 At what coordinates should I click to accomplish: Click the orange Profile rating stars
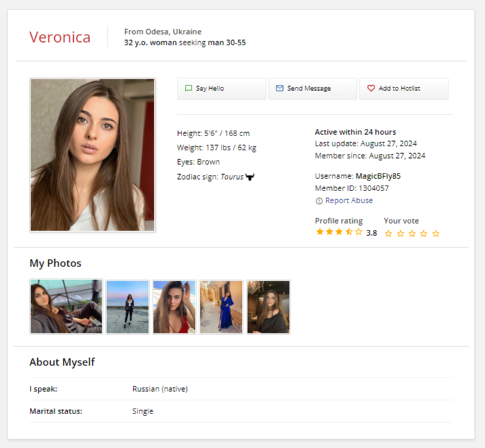[x=339, y=232]
